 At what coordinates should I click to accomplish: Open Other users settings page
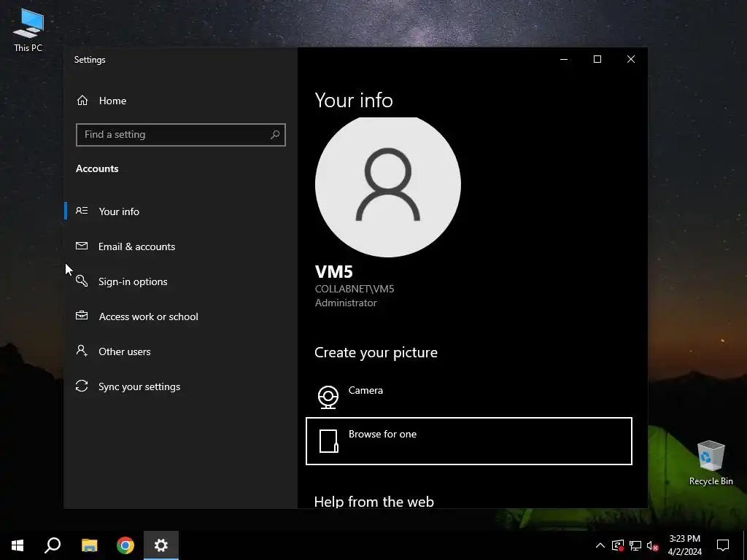click(181, 351)
